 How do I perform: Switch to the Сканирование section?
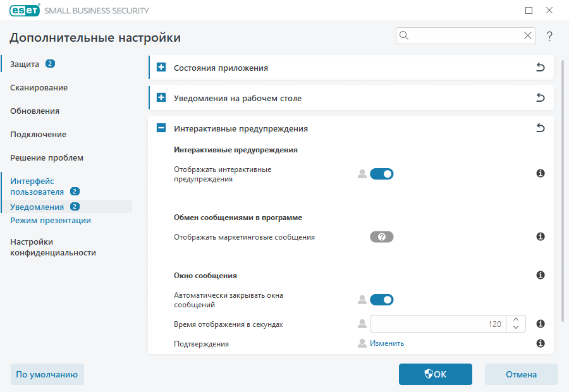click(38, 87)
